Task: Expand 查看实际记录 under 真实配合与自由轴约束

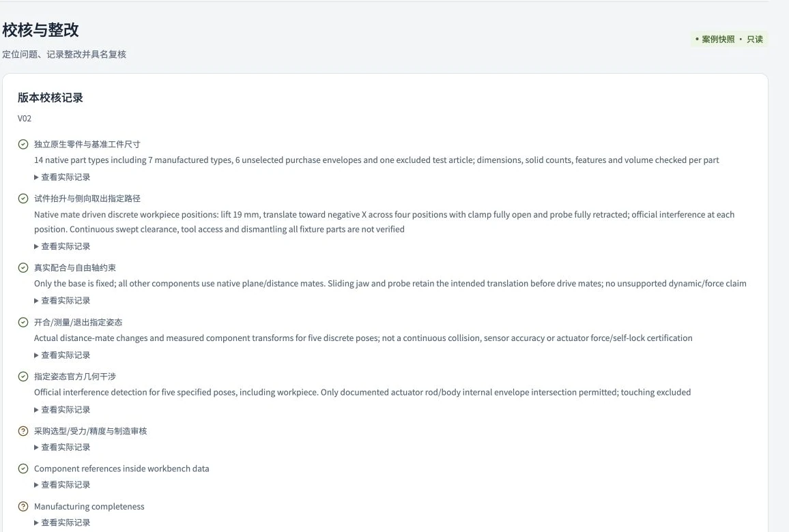Action: (62, 301)
